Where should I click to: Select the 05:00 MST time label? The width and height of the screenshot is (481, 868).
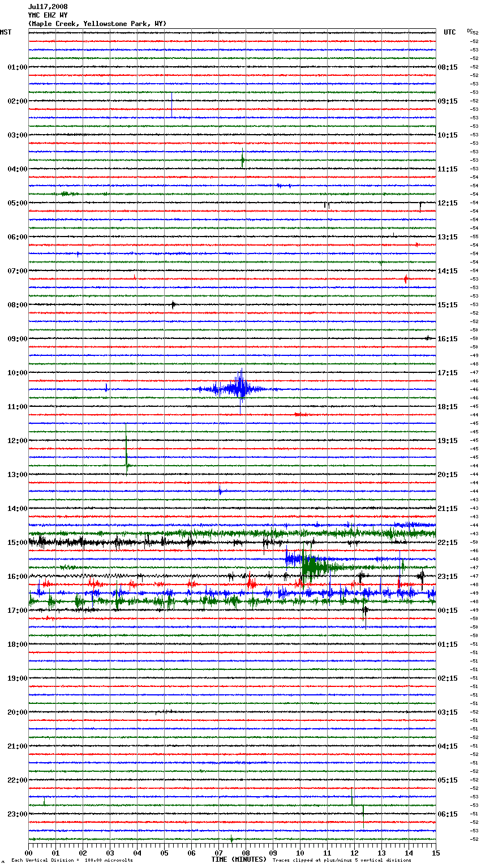click(x=18, y=203)
